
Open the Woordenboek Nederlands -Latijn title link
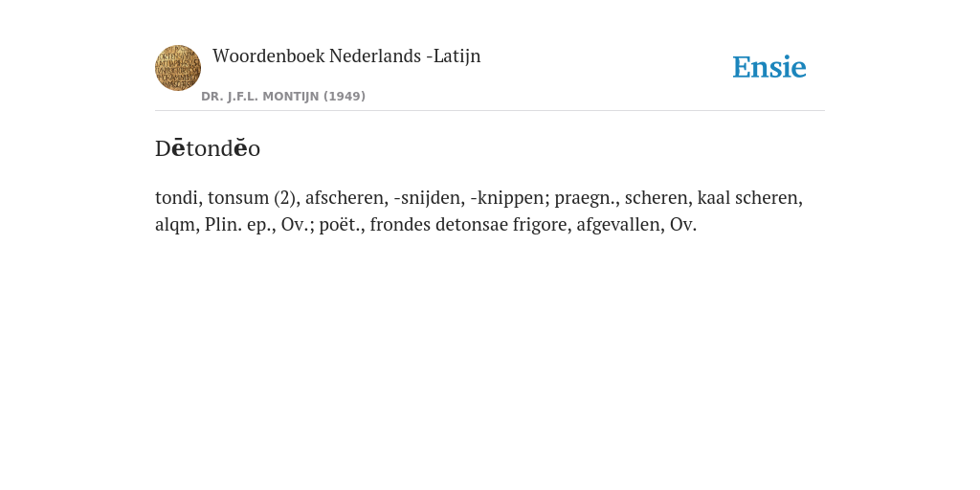coord(346,56)
